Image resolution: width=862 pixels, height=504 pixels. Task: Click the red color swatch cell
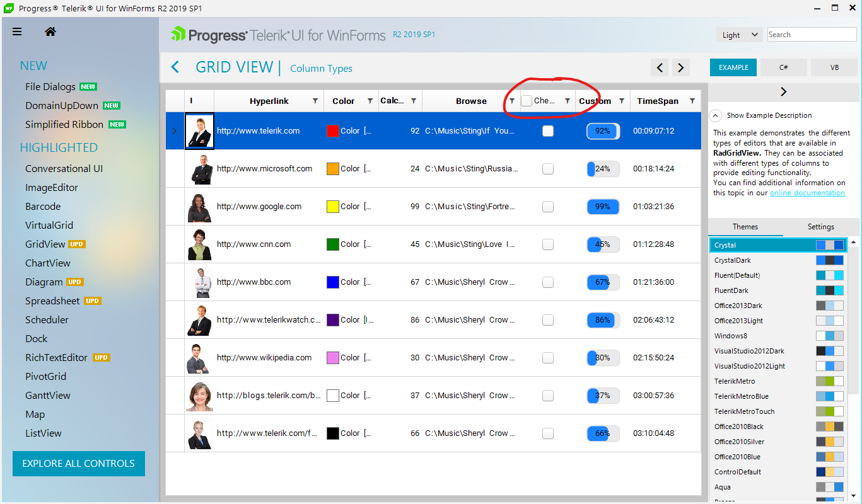pyautogui.click(x=333, y=131)
